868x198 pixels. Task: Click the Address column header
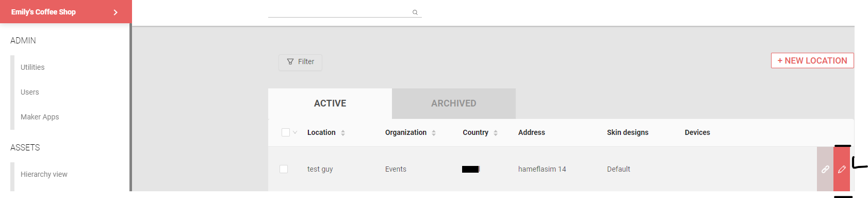[x=532, y=132]
